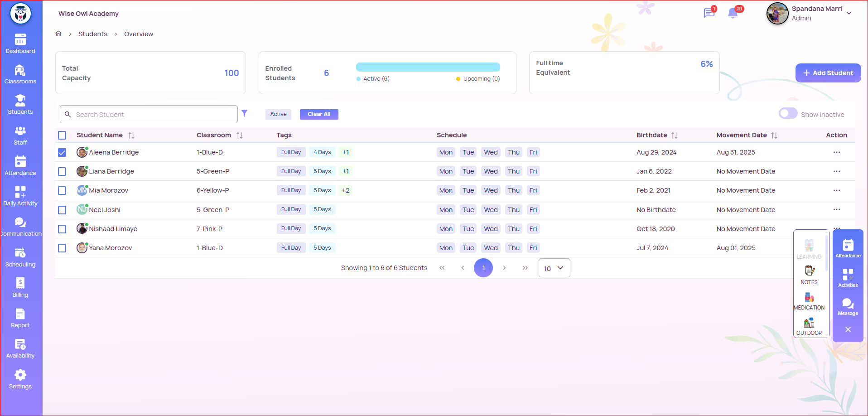Close the floating quick action panel
Image resolution: width=868 pixels, height=416 pixels.
coord(848,329)
